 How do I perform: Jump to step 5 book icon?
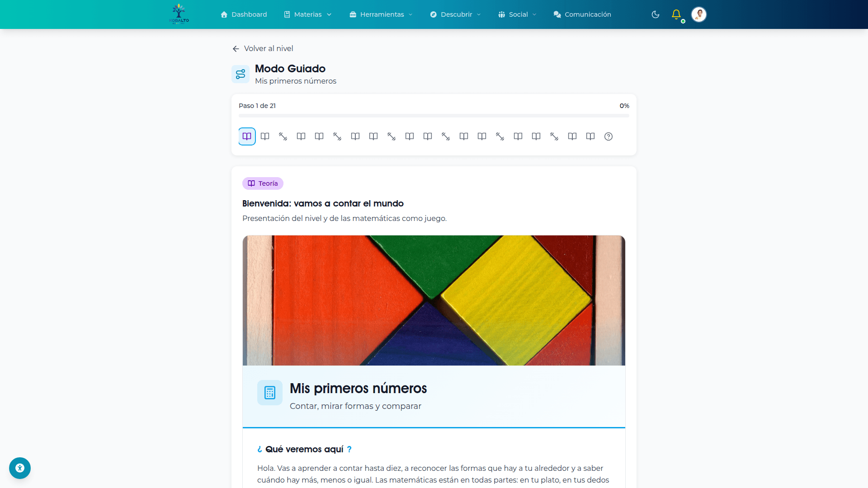click(319, 136)
